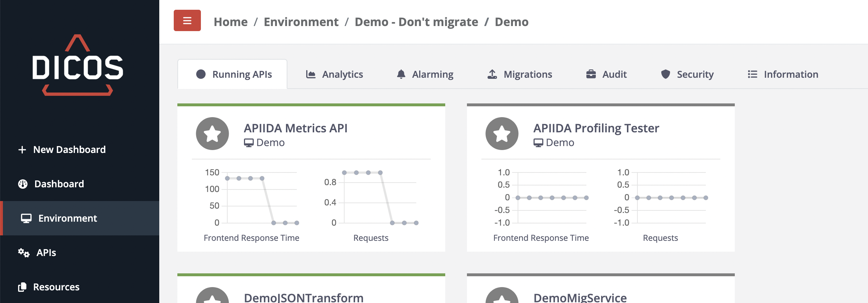Toggle favorite star for APIIDA Profiling Tester
This screenshot has width=868, height=303.
(x=502, y=134)
